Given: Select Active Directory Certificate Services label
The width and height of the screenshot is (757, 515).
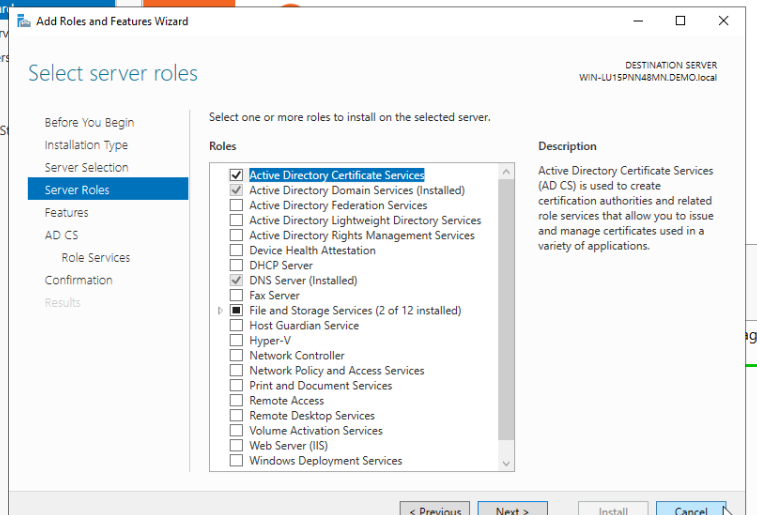Looking at the screenshot, I should coord(336,175).
